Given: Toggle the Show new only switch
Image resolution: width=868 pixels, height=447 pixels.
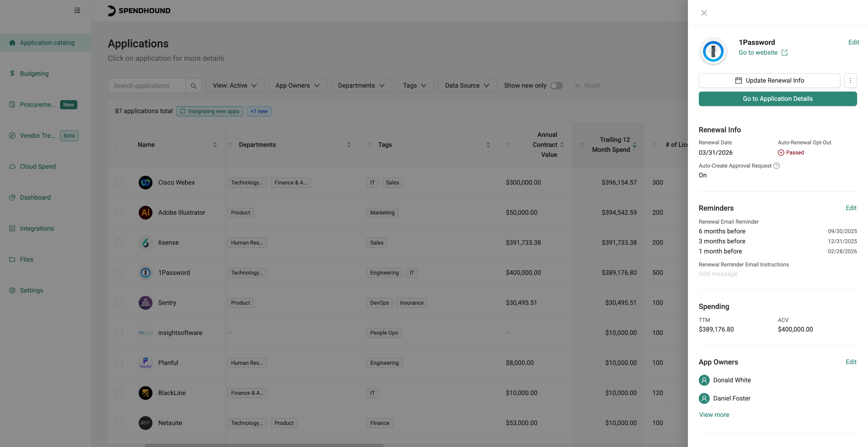Looking at the screenshot, I should point(556,86).
